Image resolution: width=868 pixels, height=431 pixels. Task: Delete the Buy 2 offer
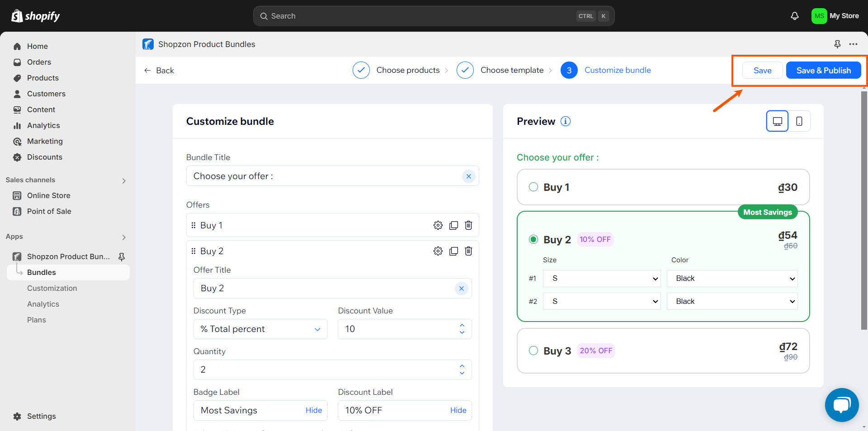468,251
